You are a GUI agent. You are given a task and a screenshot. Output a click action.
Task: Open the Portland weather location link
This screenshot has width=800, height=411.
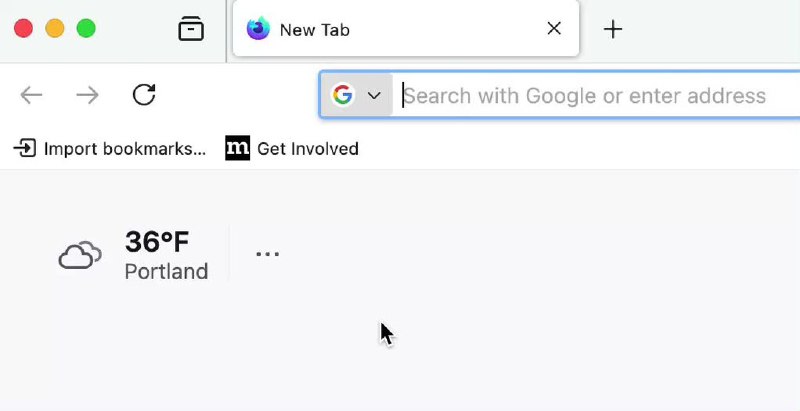166,271
